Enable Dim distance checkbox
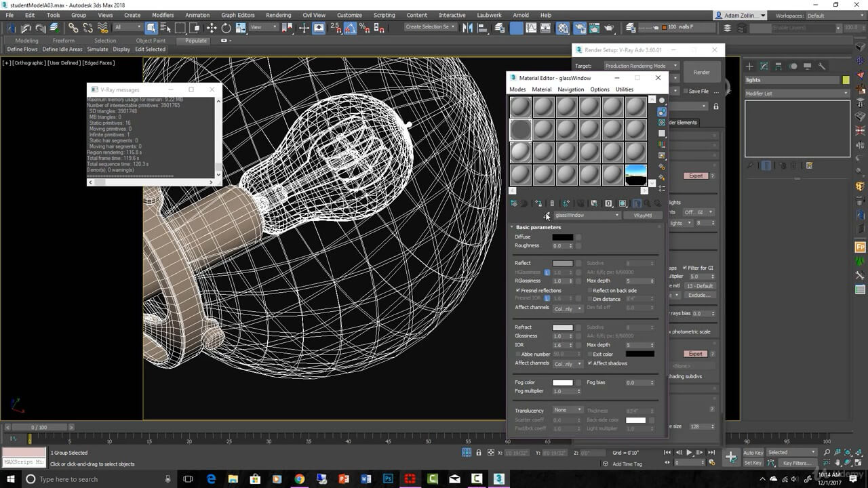Image resolution: width=868 pixels, height=488 pixels. click(589, 299)
